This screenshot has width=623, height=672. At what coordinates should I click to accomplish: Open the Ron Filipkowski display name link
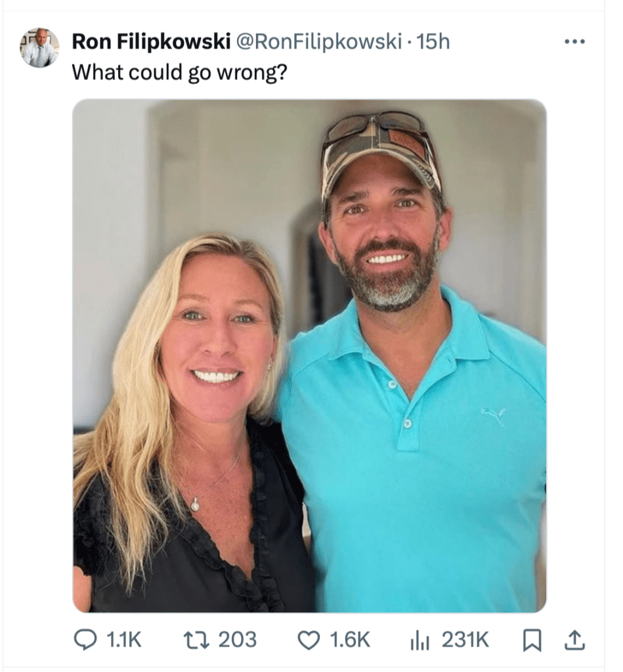tap(150, 41)
